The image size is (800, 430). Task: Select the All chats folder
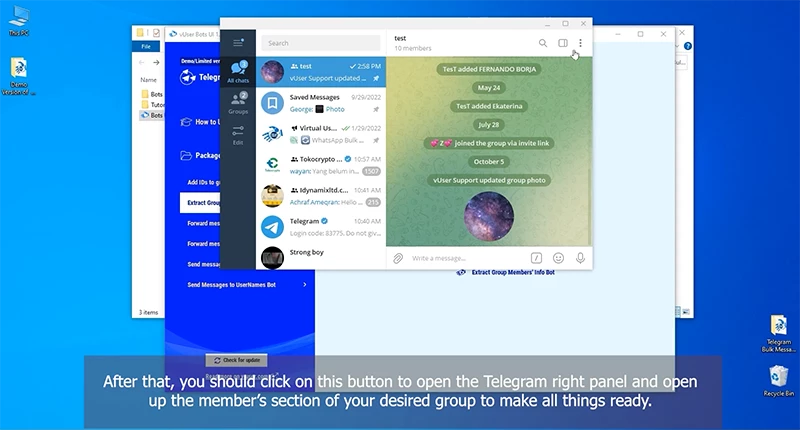tap(238, 72)
